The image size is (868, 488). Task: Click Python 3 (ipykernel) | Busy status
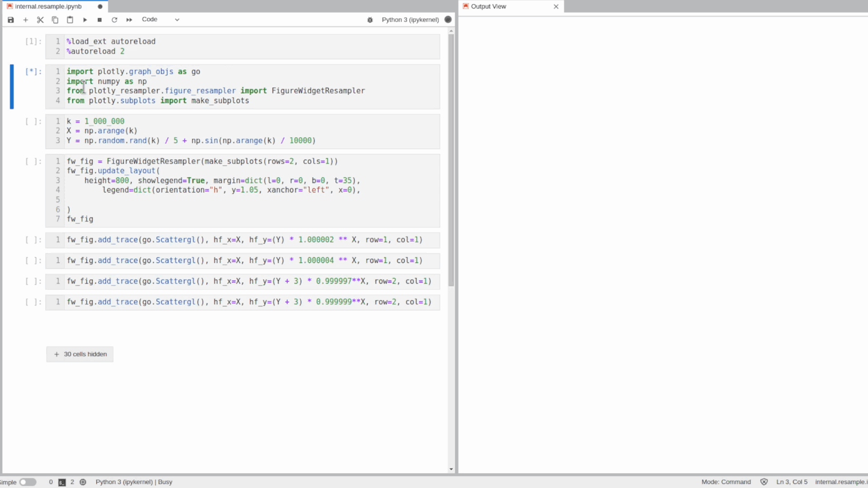[x=134, y=482]
